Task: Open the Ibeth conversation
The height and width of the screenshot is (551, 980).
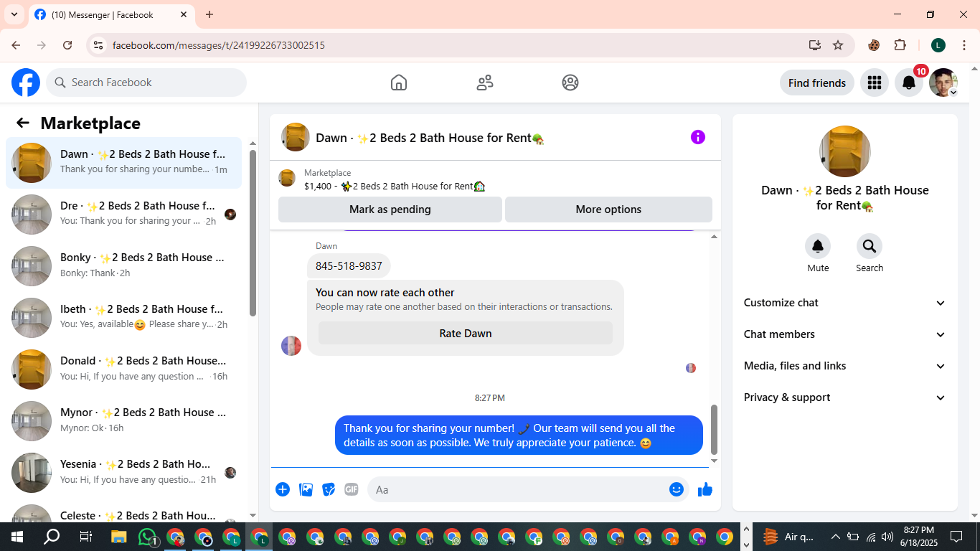Action: (x=124, y=318)
